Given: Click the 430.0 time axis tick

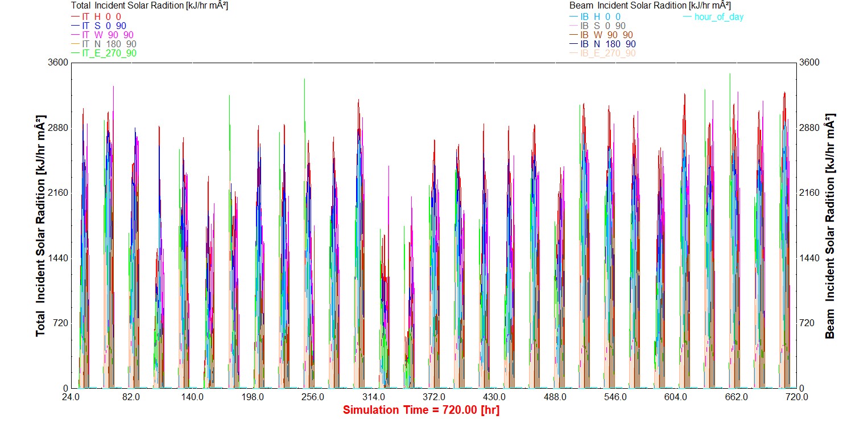Looking at the screenshot, I should tap(494, 397).
